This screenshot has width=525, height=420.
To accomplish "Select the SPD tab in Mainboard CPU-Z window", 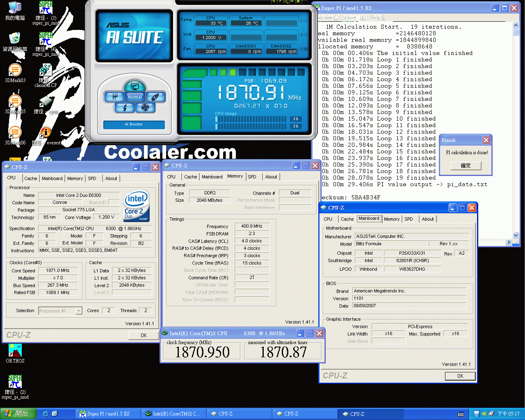I will pos(409,219).
